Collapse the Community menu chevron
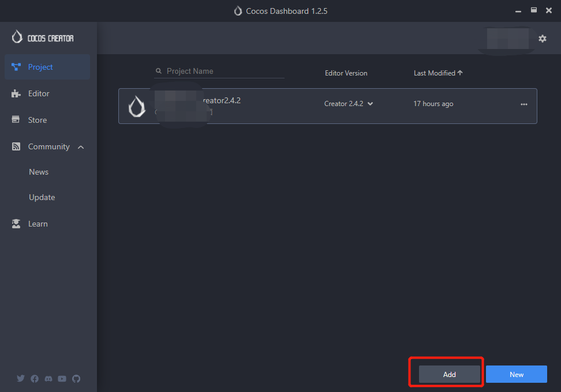561x392 pixels. pyautogui.click(x=81, y=147)
